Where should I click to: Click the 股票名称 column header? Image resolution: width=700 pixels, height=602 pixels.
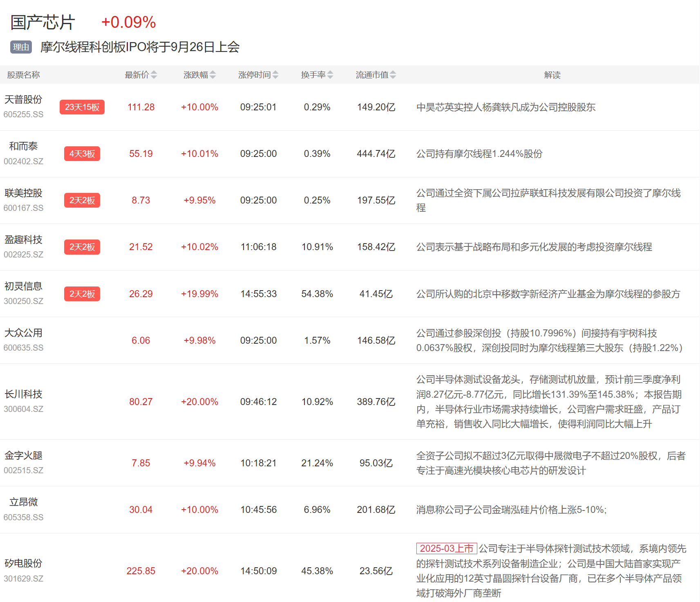pos(23,75)
